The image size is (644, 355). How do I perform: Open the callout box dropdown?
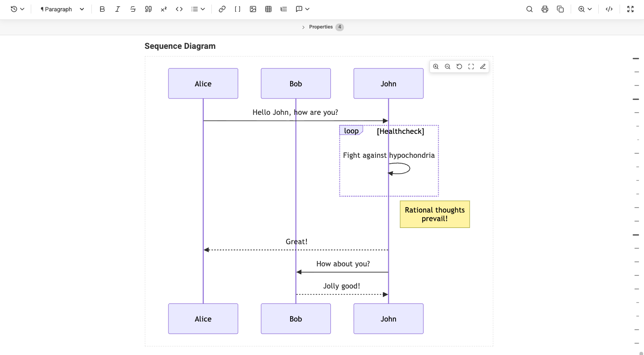(x=302, y=9)
